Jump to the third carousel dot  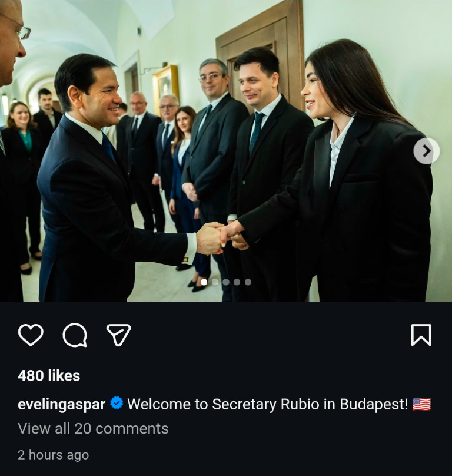(226, 282)
